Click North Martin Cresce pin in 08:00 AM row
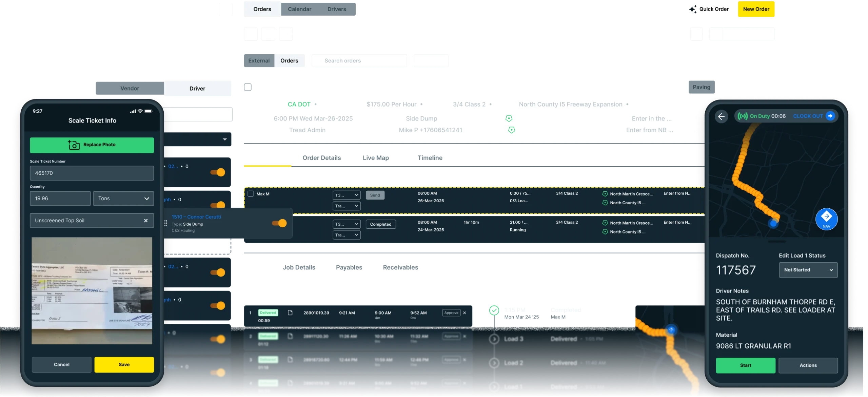868x397 pixels. (x=605, y=223)
